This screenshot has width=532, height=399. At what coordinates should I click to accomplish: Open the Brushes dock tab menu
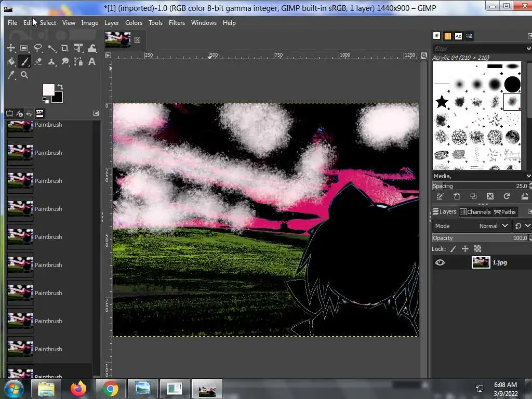click(529, 36)
